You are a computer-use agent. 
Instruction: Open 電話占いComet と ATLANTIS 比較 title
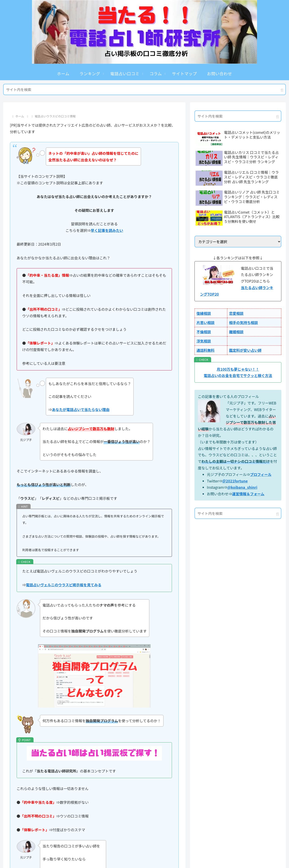[x=252, y=217]
